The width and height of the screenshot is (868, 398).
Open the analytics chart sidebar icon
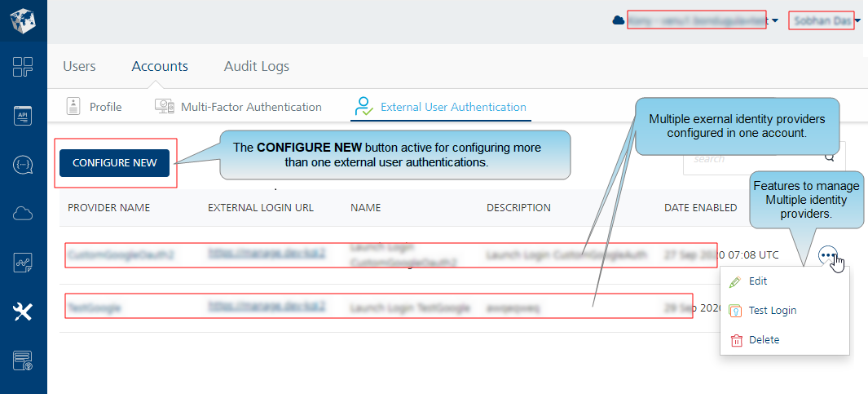click(23, 262)
